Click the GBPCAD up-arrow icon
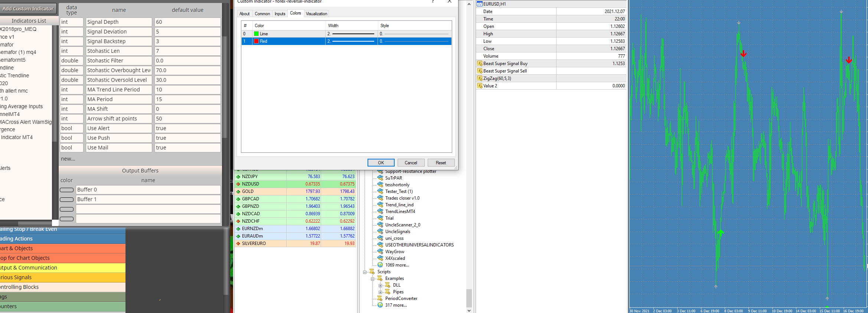This screenshot has width=868, height=313. point(238,199)
